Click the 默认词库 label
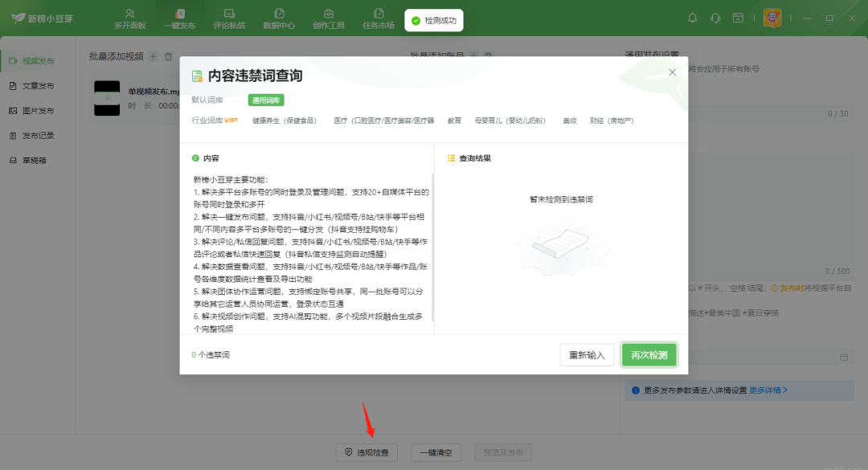This screenshot has height=470, width=868. [x=207, y=100]
